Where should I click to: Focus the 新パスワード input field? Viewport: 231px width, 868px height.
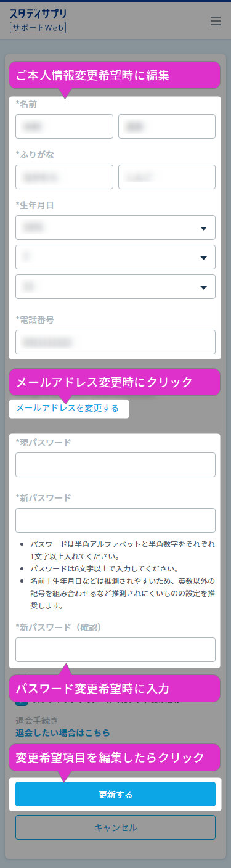(115, 520)
